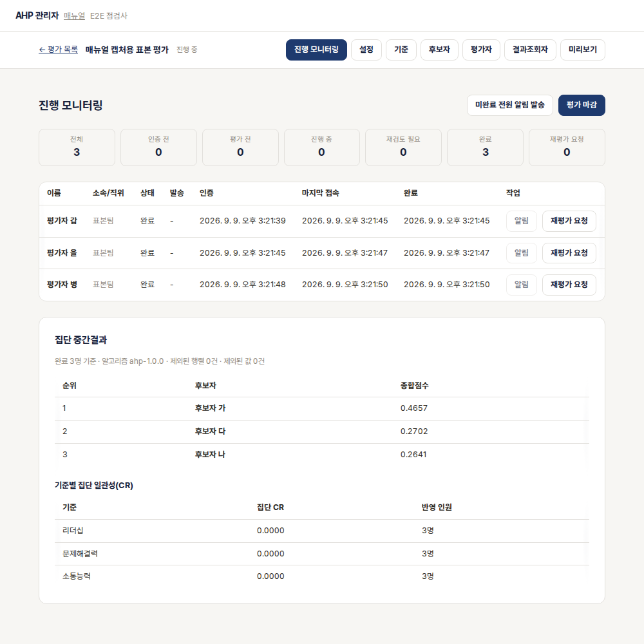Click the 매뉴얼 캡처용 표본 평가 title

(x=127, y=50)
